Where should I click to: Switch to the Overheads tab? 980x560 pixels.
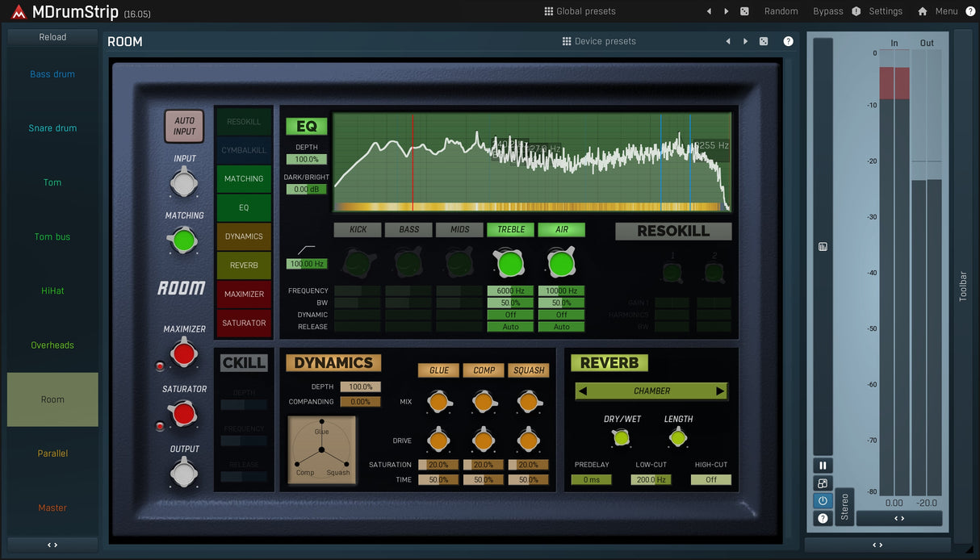pyautogui.click(x=52, y=345)
